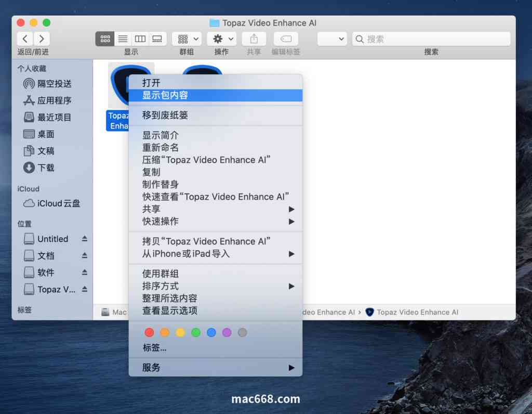This screenshot has width=532, height=414.
Task: Click the edit tags toolbar icon
Action: [286, 38]
